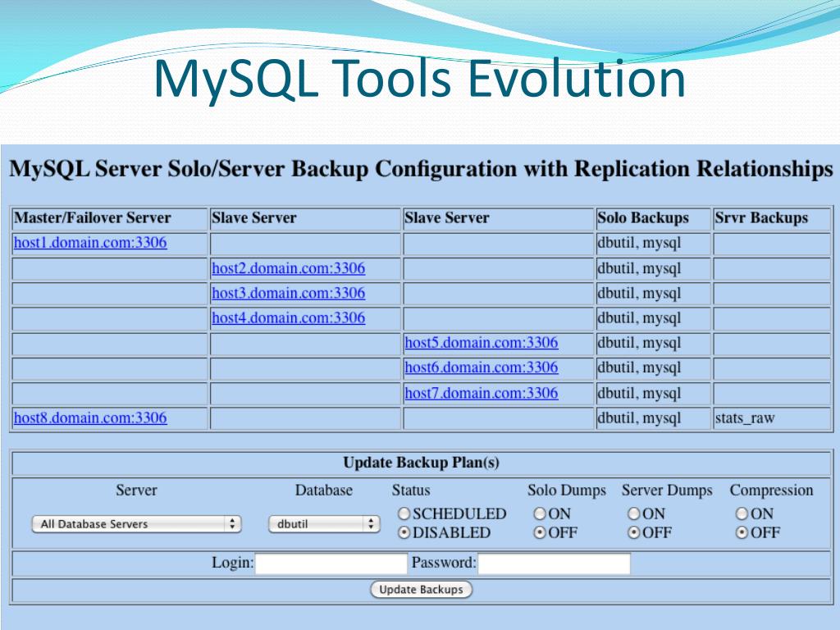Set Compression to OFF

742,532
